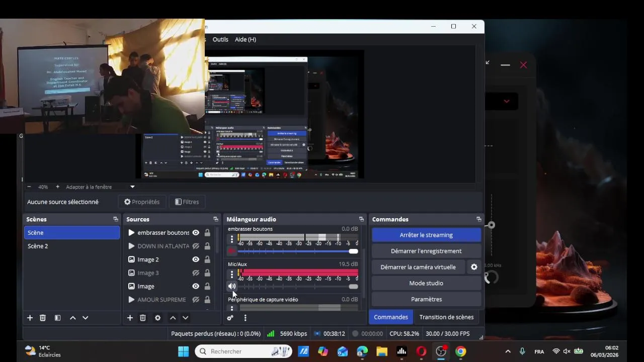Open Mic/Aux audio options dots
This screenshot has height=362, width=644.
tap(232, 275)
